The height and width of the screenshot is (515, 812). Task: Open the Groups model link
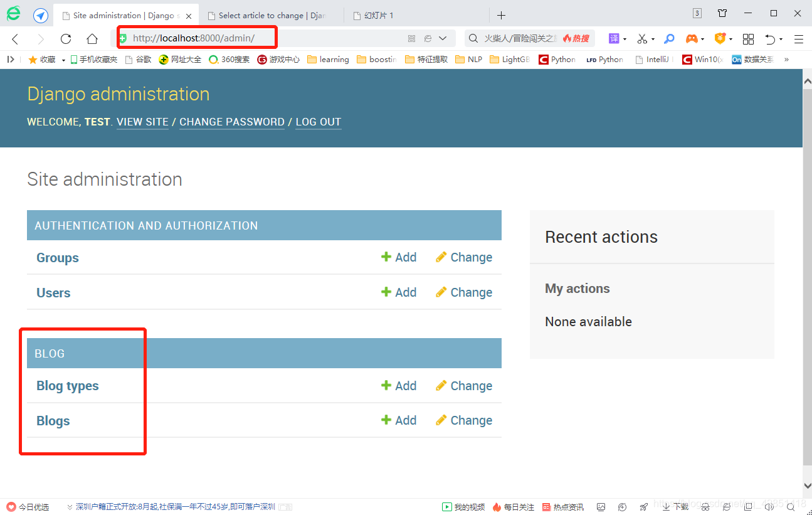(x=58, y=258)
